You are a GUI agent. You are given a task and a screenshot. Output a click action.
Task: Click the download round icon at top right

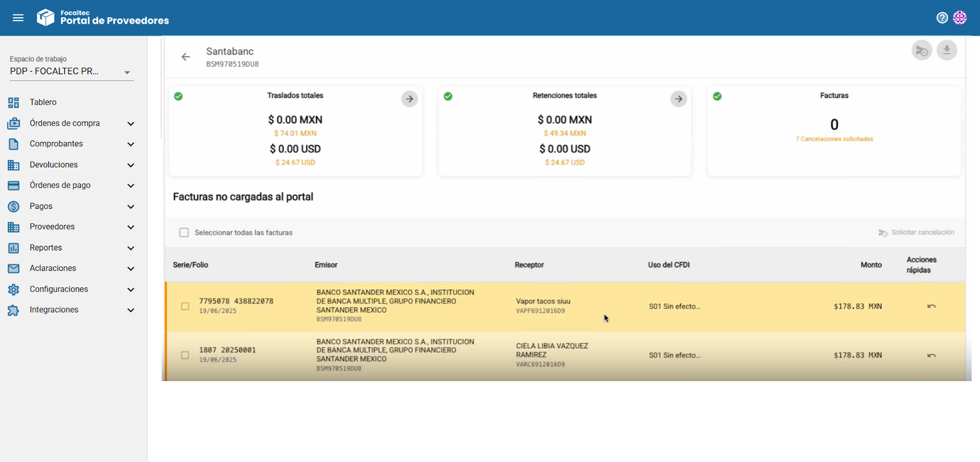[x=947, y=50]
